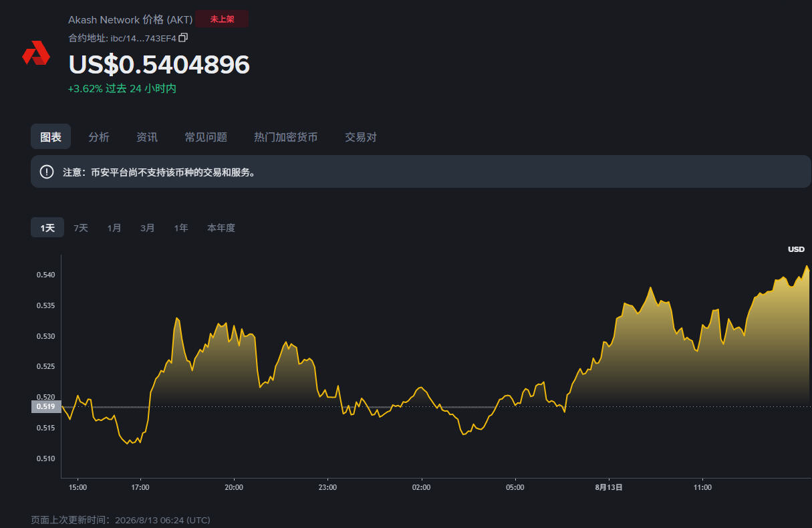Click the red Akash Network logo

coord(36,53)
